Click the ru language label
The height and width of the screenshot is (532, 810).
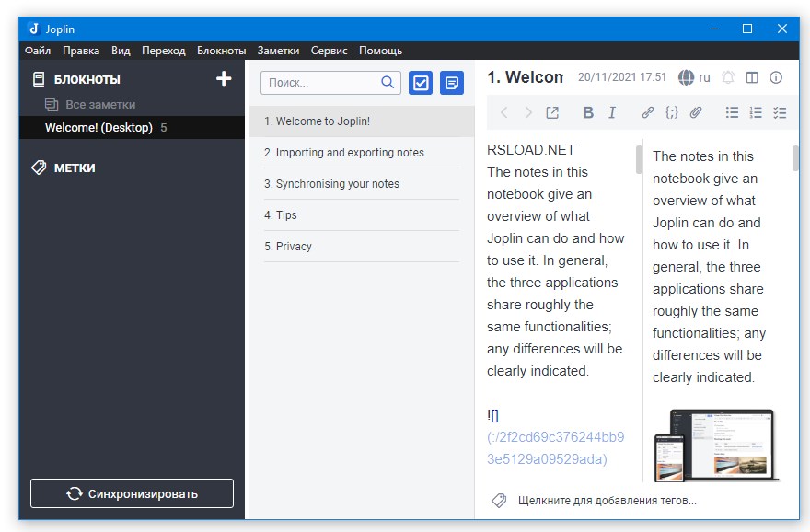(x=704, y=77)
